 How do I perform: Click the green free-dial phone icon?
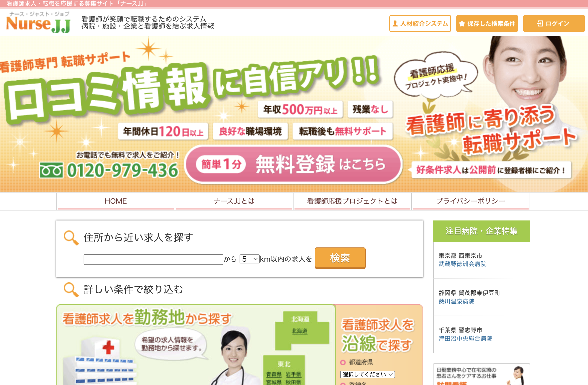tap(51, 170)
